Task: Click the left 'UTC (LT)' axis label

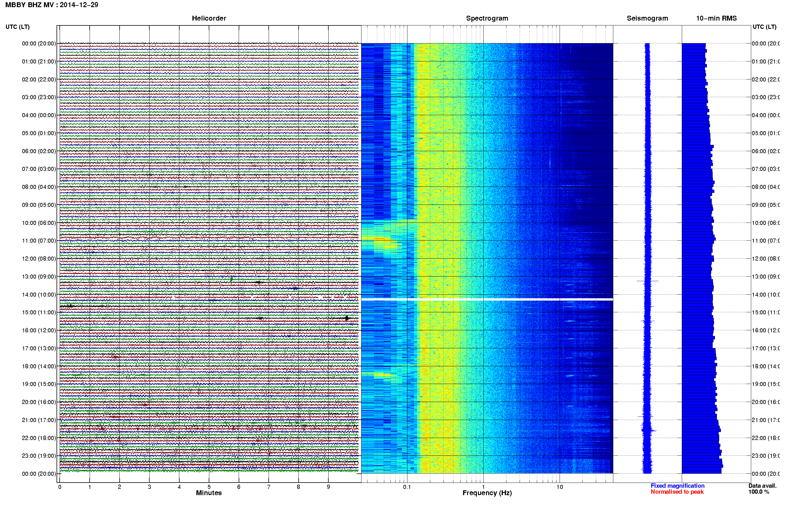Action: coord(17,27)
